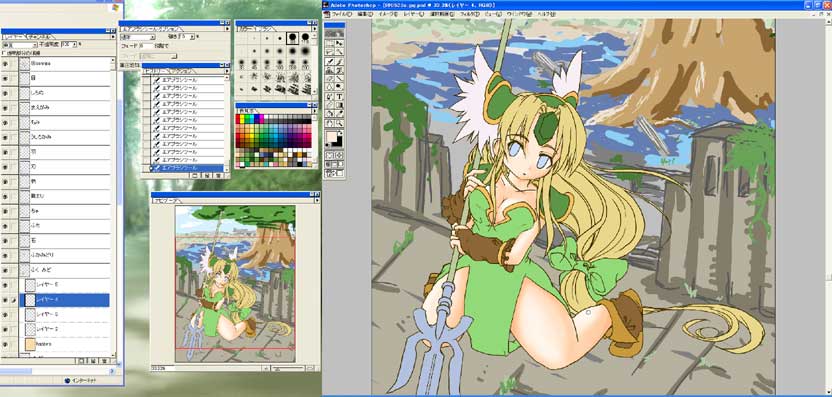
Task: Hide the orange-thumbnail layer
Action: pos(5,344)
